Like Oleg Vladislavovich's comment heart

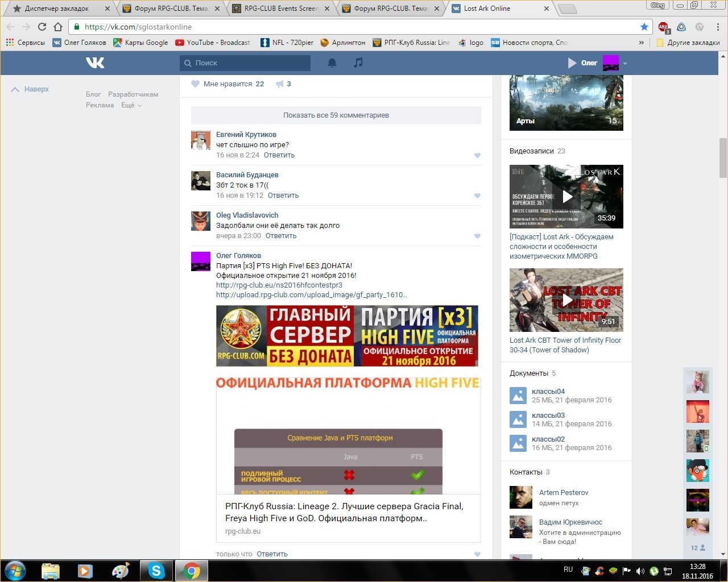tap(477, 236)
